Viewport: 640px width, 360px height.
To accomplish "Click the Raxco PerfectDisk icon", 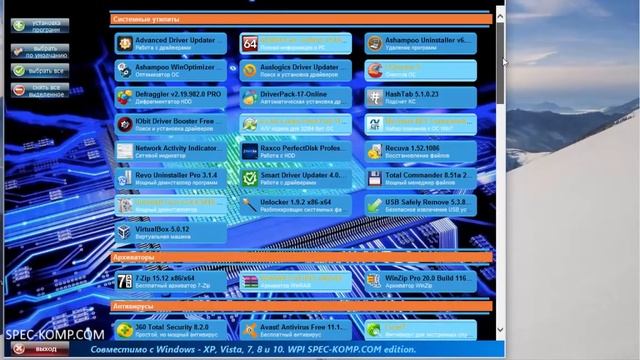I will 250,151.
